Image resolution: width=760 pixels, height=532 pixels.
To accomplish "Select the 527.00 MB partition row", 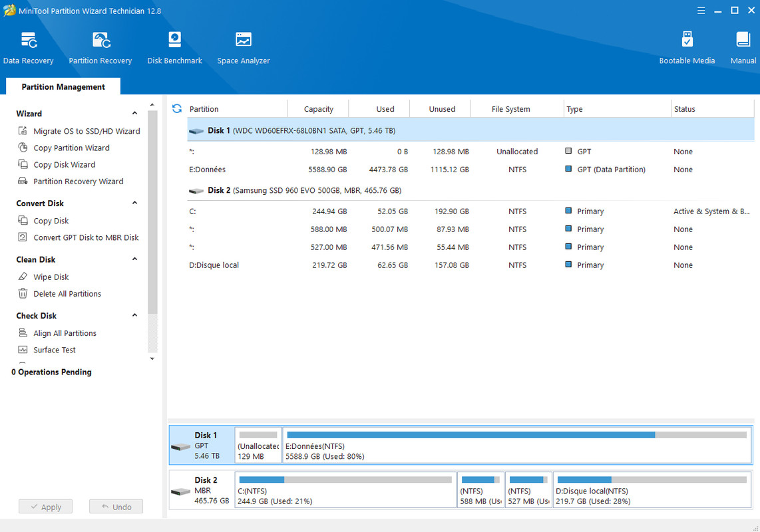I will [x=471, y=247].
